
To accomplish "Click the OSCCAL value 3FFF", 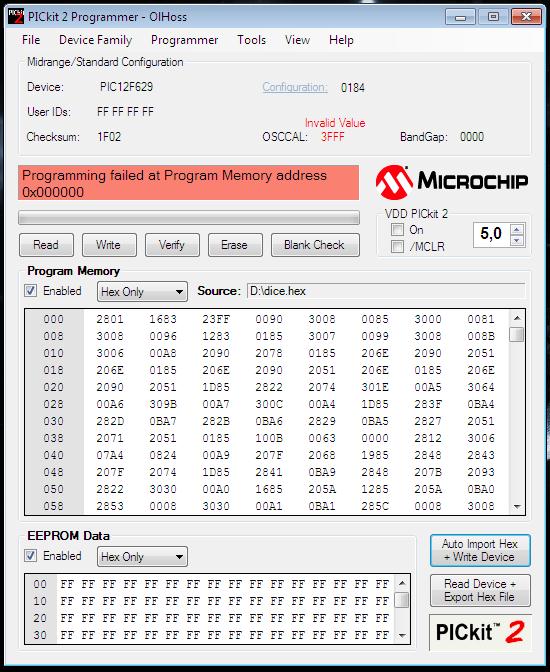I will (x=333, y=137).
